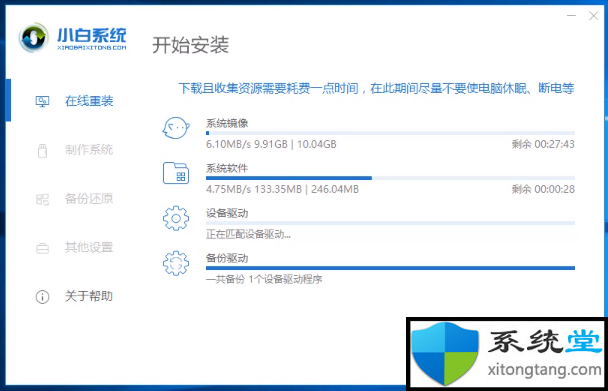Select the 在线重装 monitor icon

coord(42,102)
